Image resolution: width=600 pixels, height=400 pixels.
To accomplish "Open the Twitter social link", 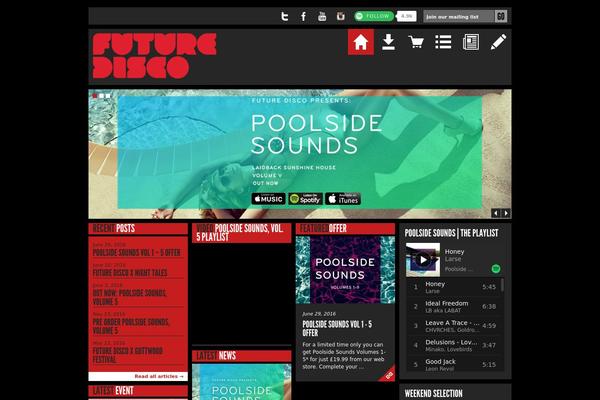I will 284,16.
